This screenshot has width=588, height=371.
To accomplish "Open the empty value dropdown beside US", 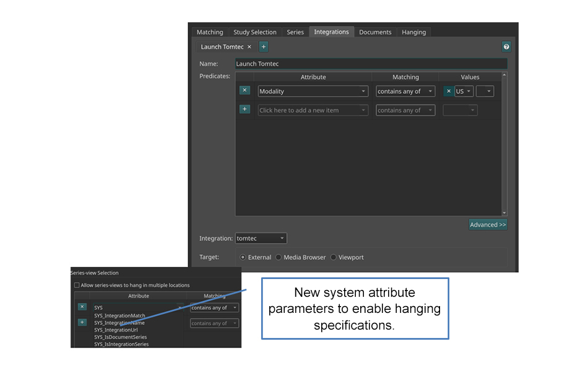I will 485,91.
